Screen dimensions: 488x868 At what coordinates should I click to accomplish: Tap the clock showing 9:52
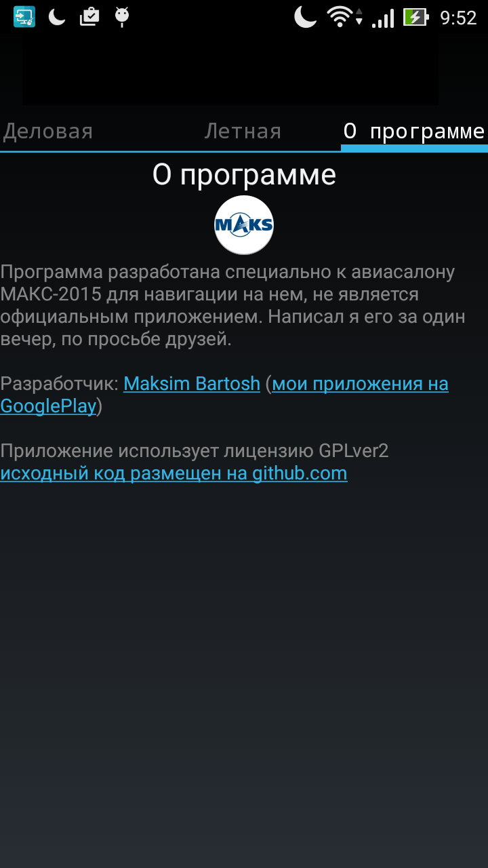458,18
